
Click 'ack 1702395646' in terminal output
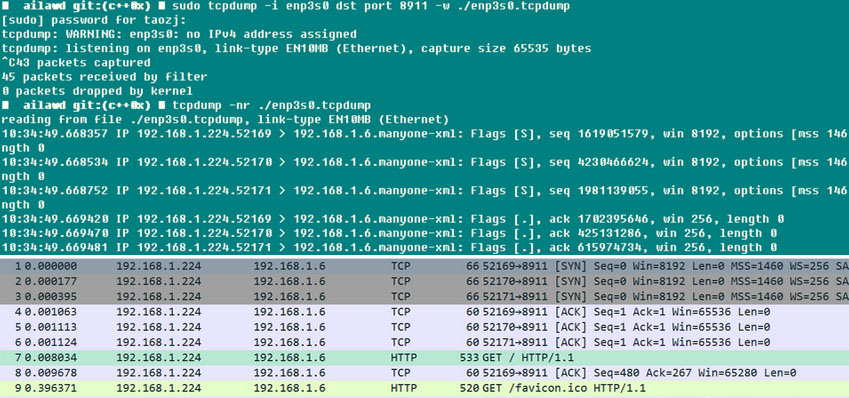click(598, 219)
